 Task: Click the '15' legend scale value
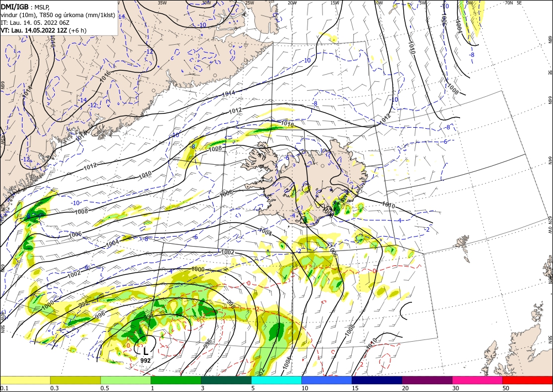355,388
